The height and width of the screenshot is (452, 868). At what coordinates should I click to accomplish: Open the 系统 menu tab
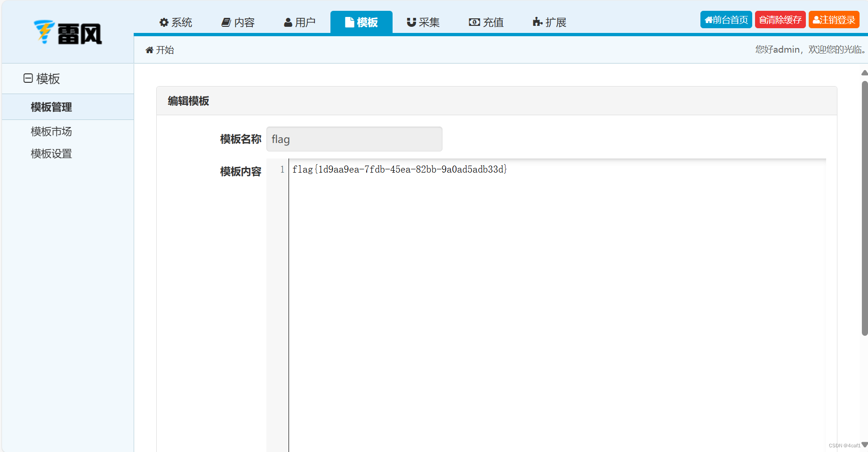[176, 22]
